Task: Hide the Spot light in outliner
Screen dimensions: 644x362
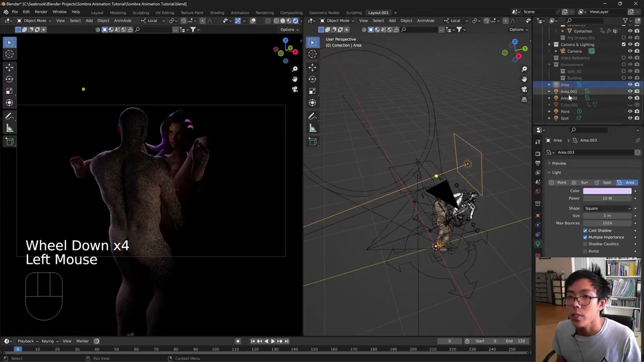Action: coord(630,118)
